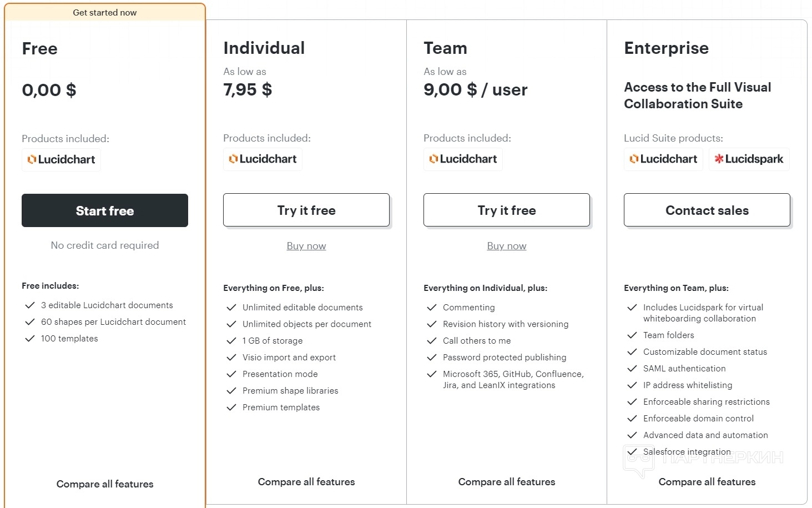Image resolution: width=812 pixels, height=508 pixels.
Task: Click Lucidchart logo badge in Free plan
Action: coord(61,160)
